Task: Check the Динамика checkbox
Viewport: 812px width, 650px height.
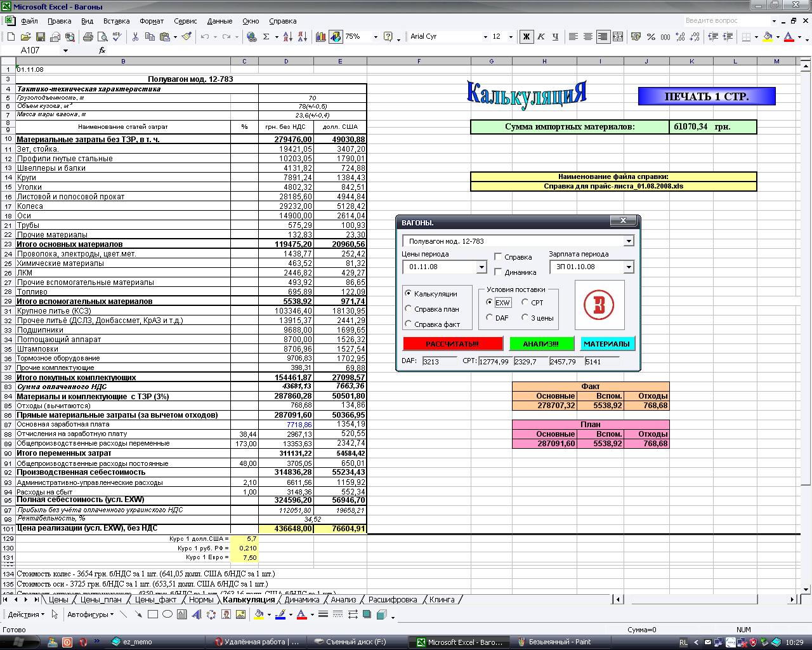Action: tap(498, 272)
